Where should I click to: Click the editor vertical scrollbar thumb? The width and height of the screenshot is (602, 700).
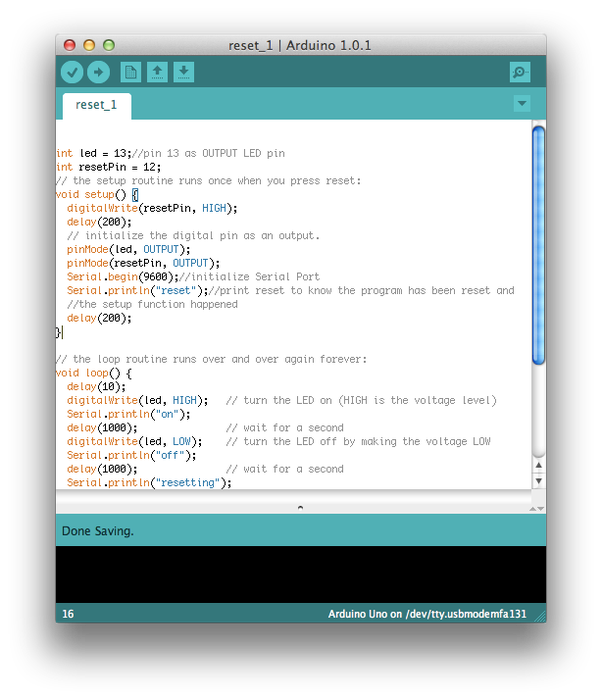point(539,245)
